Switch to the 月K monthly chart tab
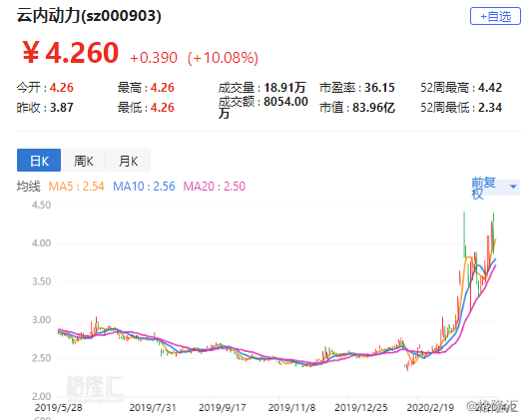Image resolution: width=526 pixels, height=420 pixels. pyautogui.click(x=128, y=161)
